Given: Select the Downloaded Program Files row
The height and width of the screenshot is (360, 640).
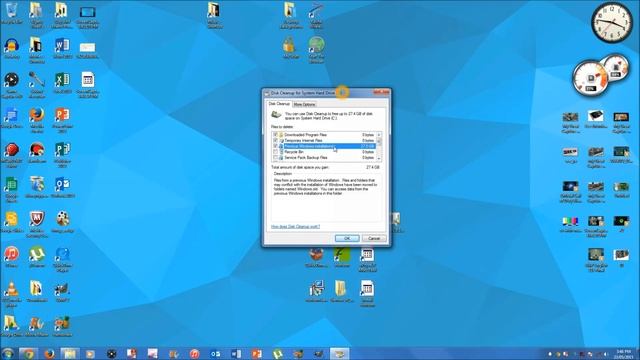Looking at the screenshot, I should 324,135.
